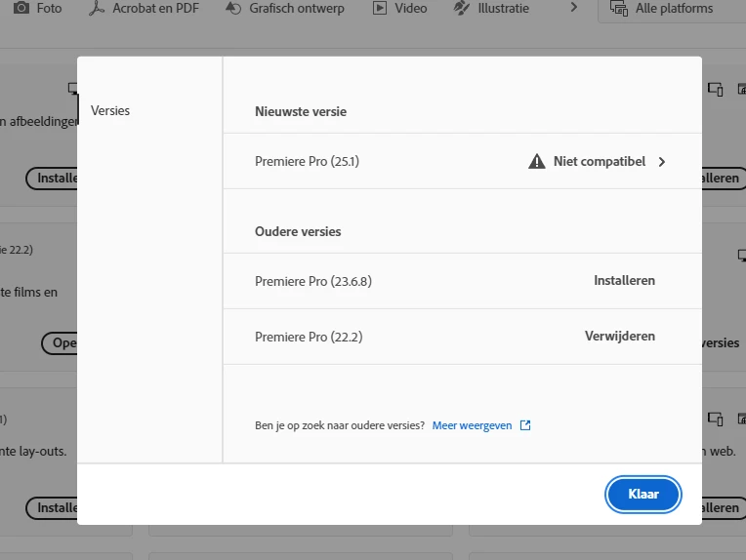Click the devices icon beside Alle platforms

[619, 8]
